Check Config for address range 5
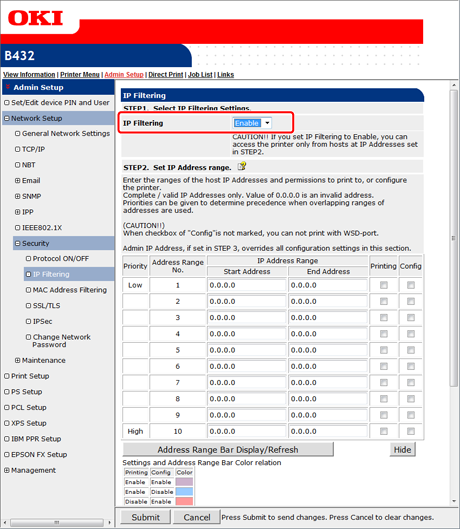This screenshot has height=529, width=460. (x=411, y=350)
